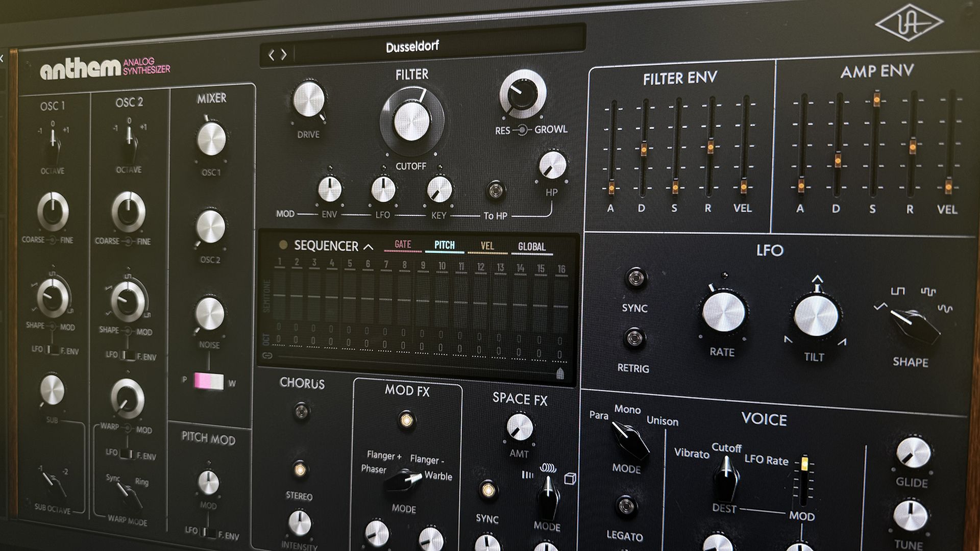Click the square wave icon above the Shape knob
Viewport: 980px width, 551px height.
point(898,291)
